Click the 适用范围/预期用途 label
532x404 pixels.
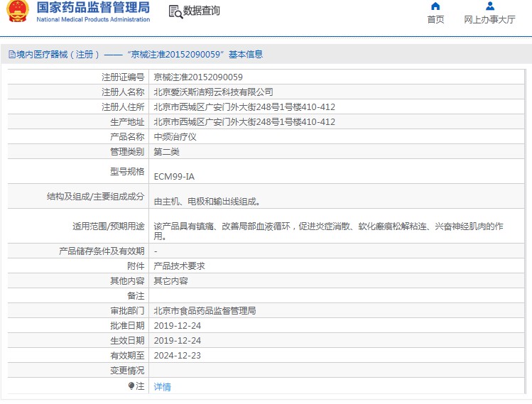[x=108, y=226]
